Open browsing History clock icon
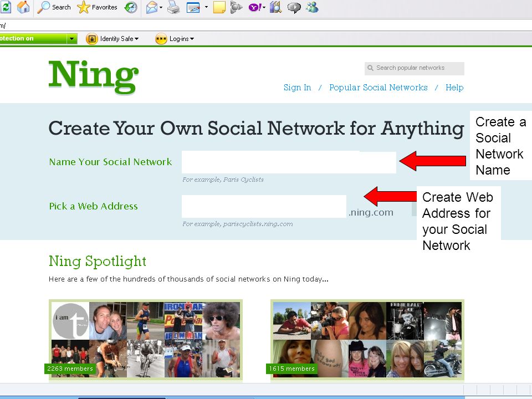The image size is (532, 399). 131,7
